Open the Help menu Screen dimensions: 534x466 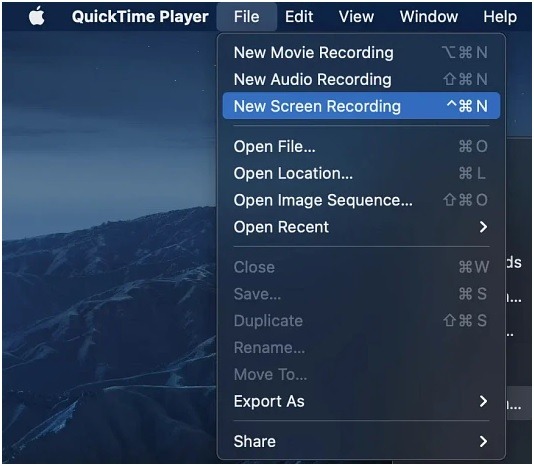[500, 16]
